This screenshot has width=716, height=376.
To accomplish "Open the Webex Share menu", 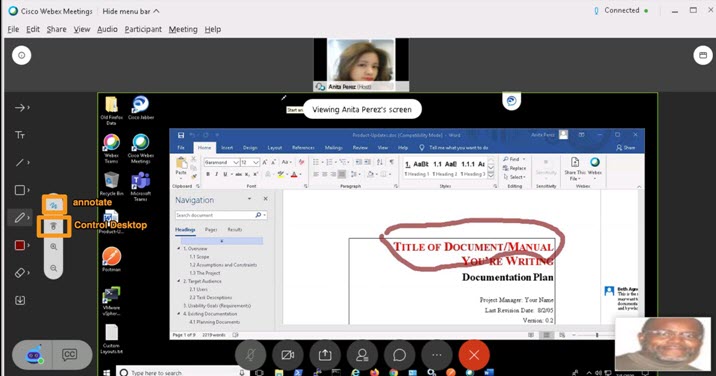I will click(56, 29).
